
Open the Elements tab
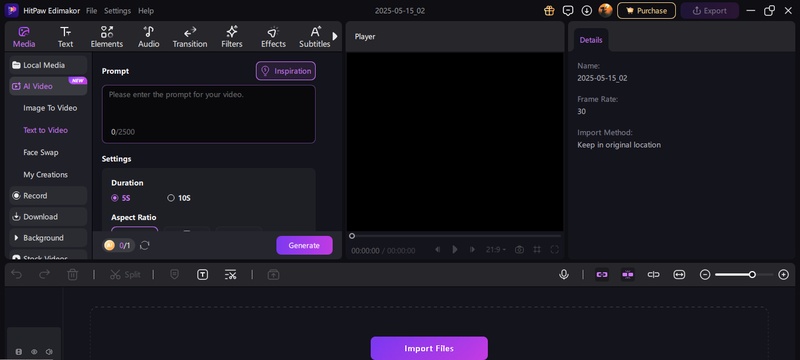(x=107, y=37)
